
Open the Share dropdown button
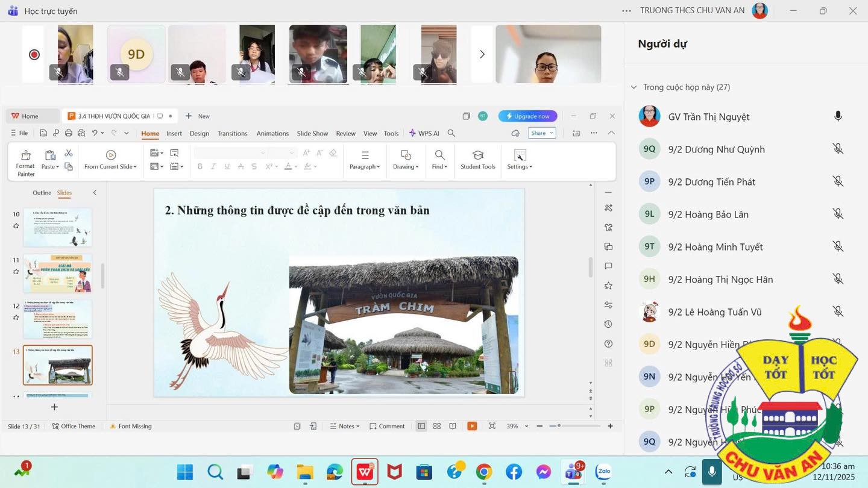pyautogui.click(x=541, y=133)
